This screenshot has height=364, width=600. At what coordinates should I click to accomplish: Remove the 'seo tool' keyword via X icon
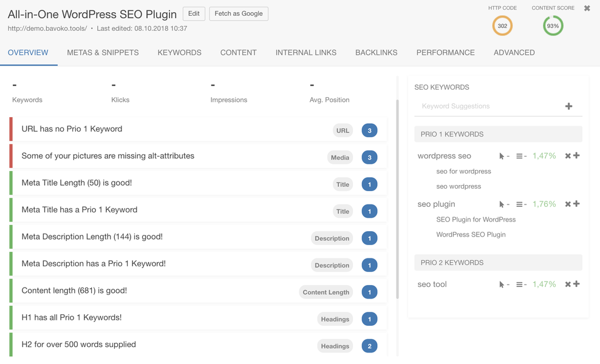[x=568, y=284]
